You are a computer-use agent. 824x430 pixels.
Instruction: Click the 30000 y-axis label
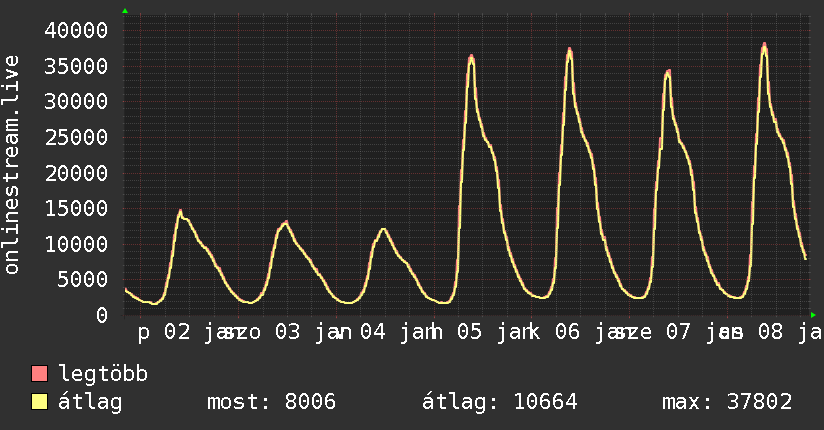[76, 101]
